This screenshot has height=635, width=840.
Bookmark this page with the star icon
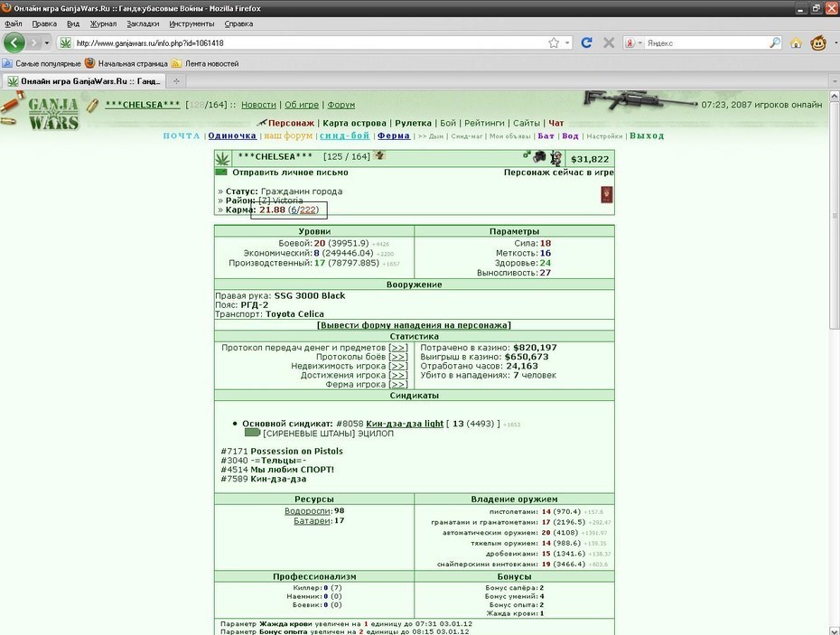click(x=554, y=42)
